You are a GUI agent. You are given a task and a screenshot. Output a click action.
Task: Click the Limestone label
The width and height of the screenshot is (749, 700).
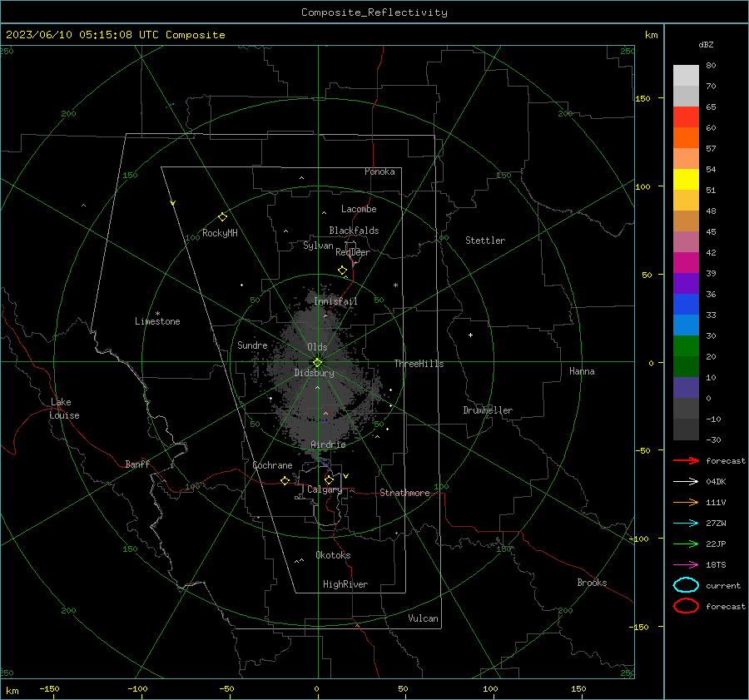coord(157,321)
